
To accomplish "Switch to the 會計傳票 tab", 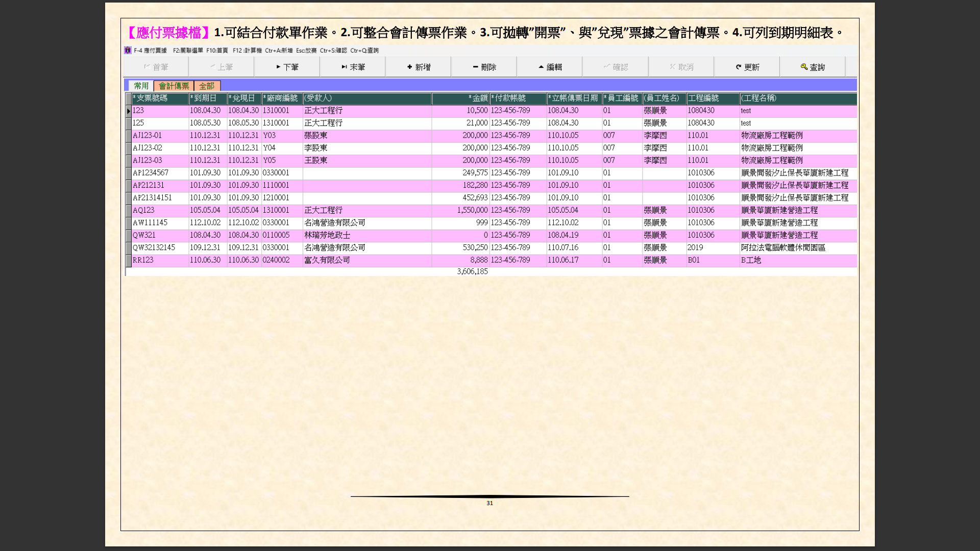I will click(174, 86).
